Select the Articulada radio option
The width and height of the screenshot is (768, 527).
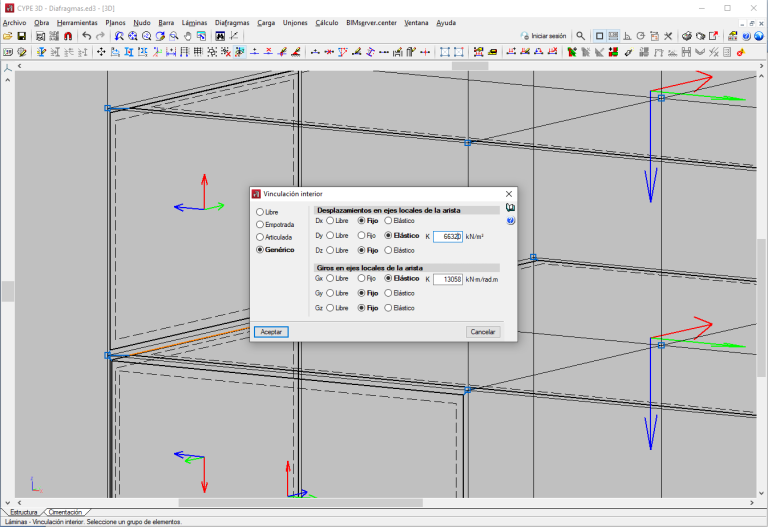tap(260, 237)
